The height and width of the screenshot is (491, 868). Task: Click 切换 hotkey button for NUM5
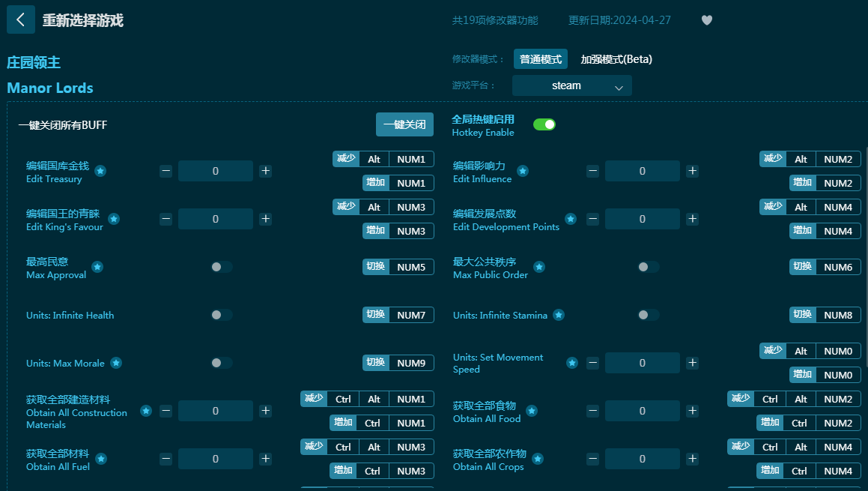coord(376,267)
